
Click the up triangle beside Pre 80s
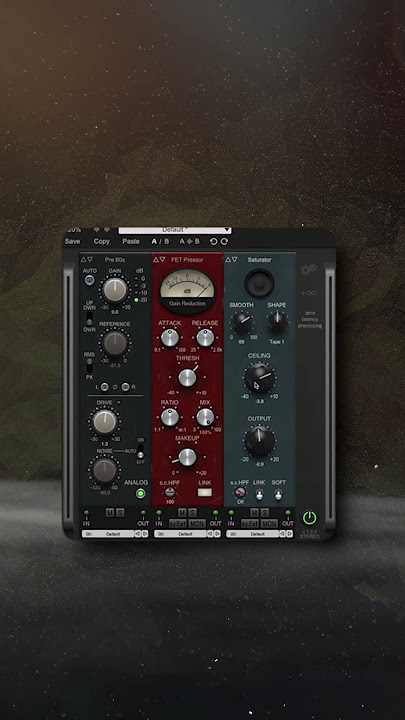pos(84,259)
